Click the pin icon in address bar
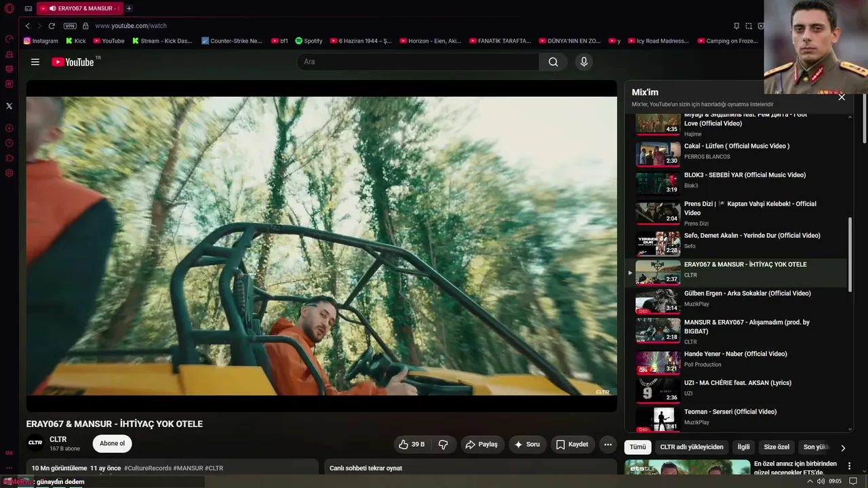868x488 pixels. click(x=736, y=26)
